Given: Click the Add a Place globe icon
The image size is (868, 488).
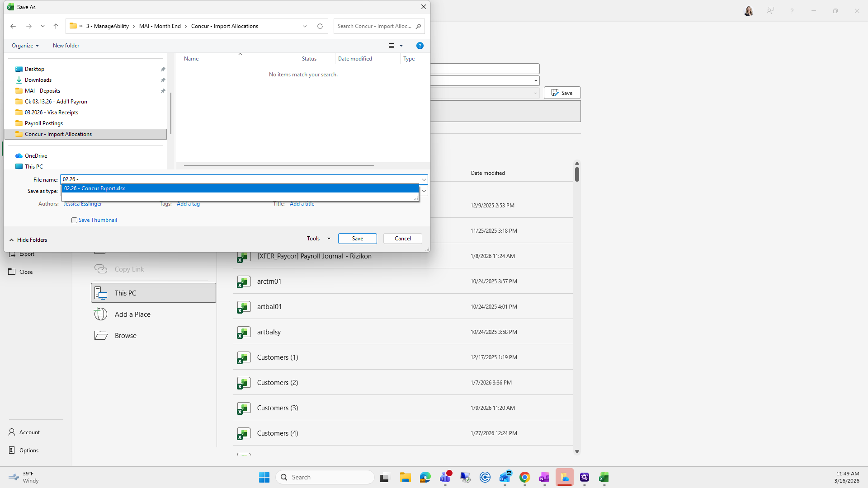Looking at the screenshot, I should click(x=101, y=314).
